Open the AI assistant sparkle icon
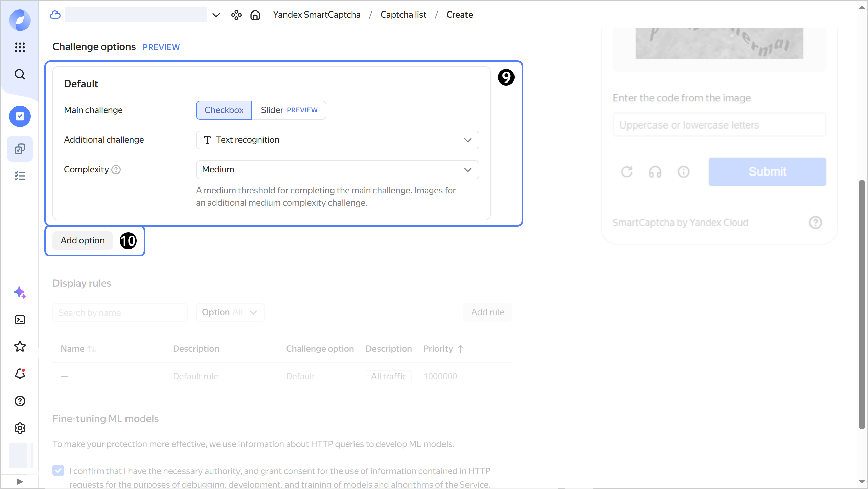 (20, 293)
